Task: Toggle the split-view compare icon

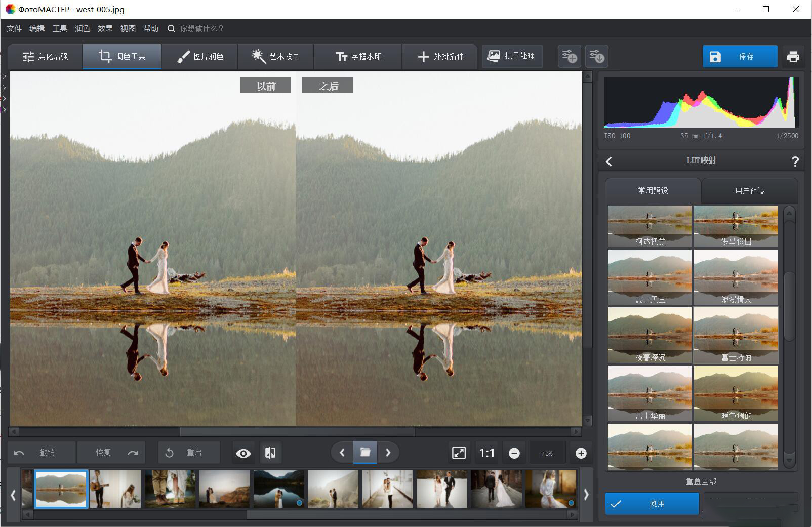Action: coord(270,453)
